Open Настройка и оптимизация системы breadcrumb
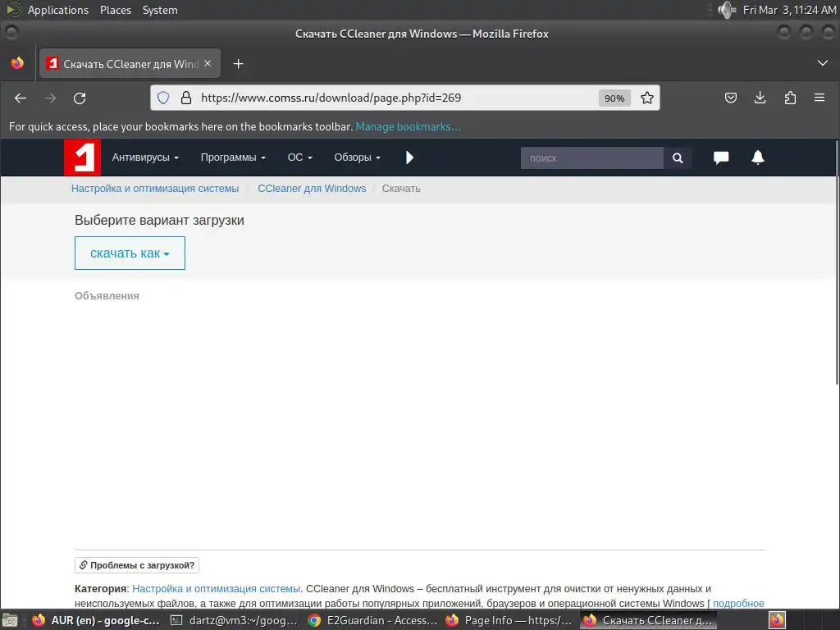 point(155,189)
